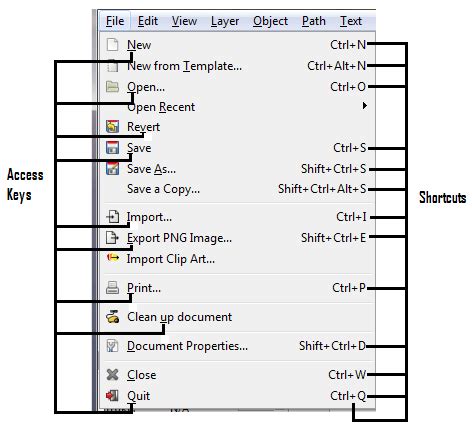Image resolution: width=472 pixels, height=433 pixels.
Task: Click the Open folder icon
Action: [x=112, y=87]
